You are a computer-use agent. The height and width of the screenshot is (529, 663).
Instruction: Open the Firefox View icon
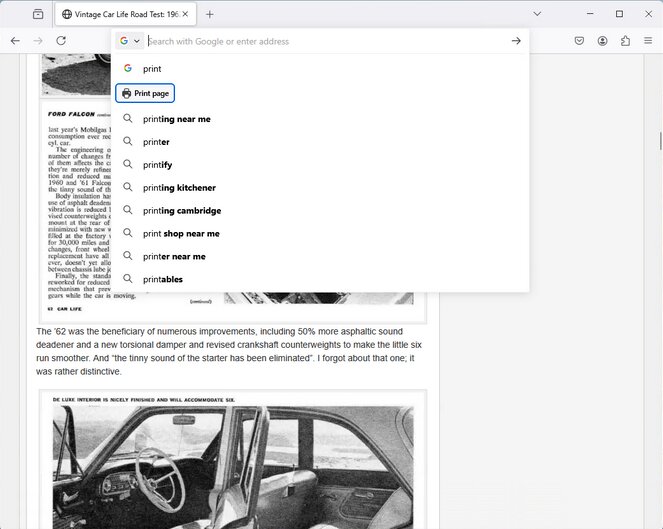pos(38,14)
